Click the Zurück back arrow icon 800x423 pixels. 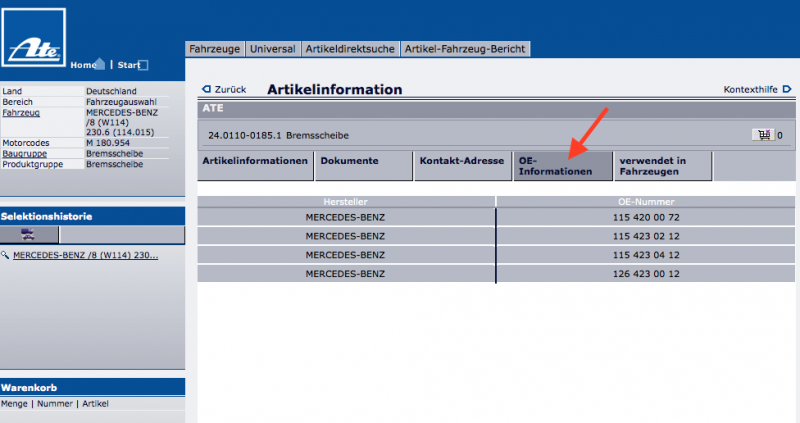206,90
